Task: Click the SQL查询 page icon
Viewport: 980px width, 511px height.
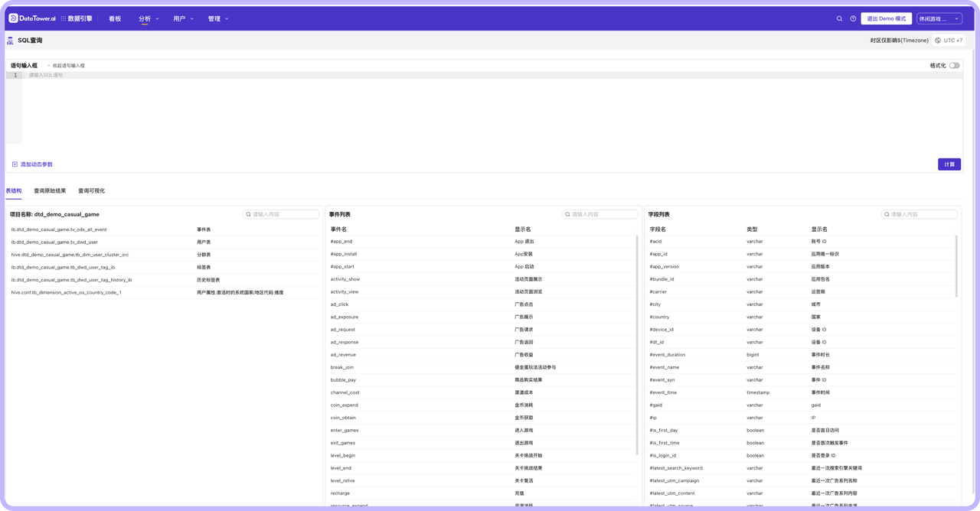Action: click(x=10, y=40)
